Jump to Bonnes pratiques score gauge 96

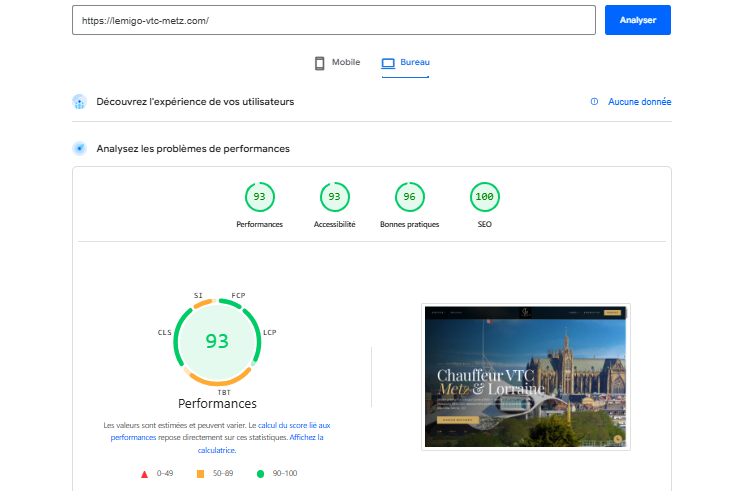[410, 197]
